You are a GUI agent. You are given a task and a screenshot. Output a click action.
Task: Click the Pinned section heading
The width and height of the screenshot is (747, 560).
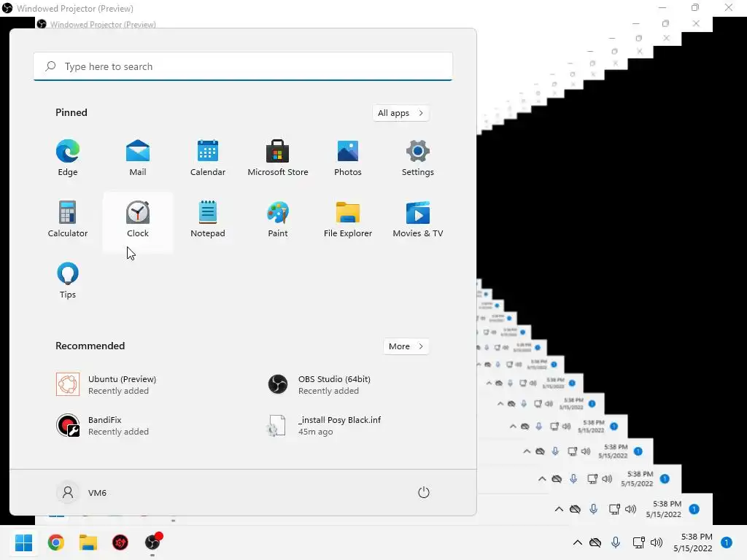click(x=71, y=112)
